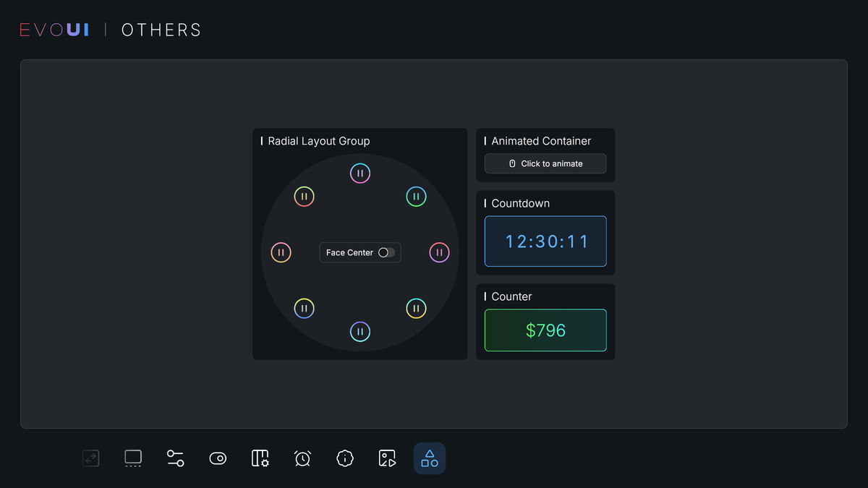Select the alarm clock section icon
Image resolution: width=868 pixels, height=488 pixels.
pyautogui.click(x=302, y=458)
